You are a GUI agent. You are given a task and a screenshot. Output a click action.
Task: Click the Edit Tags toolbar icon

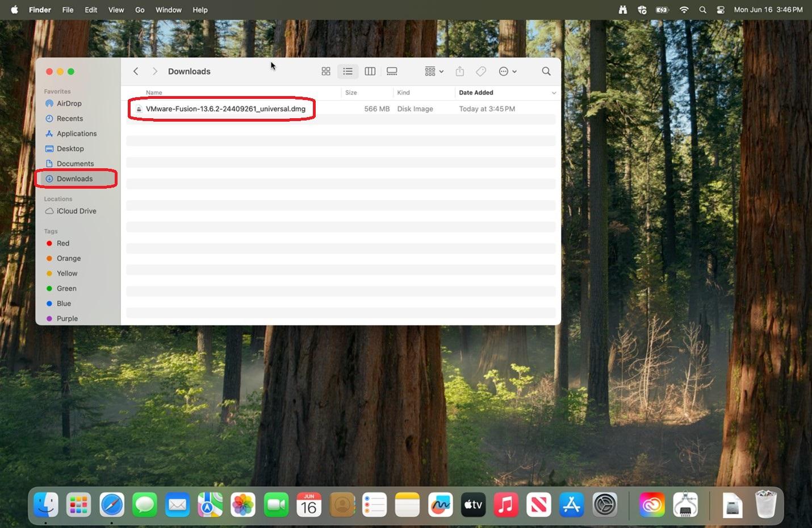tap(481, 71)
